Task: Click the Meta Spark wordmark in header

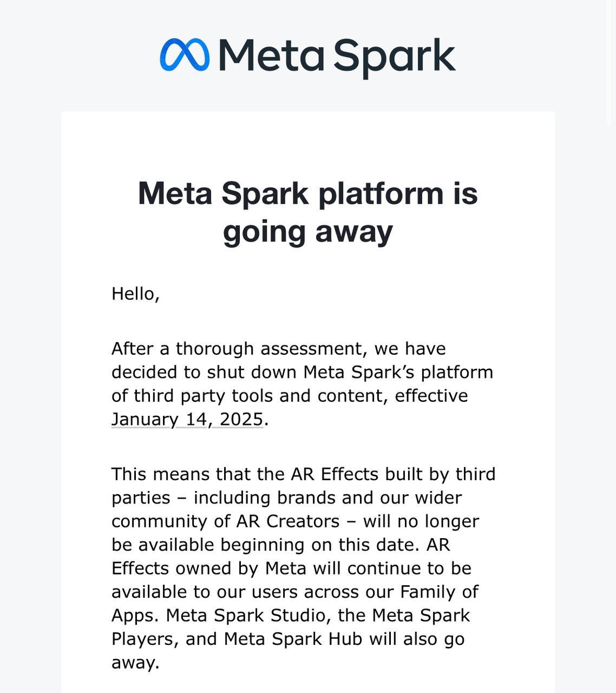Action: pos(337,56)
